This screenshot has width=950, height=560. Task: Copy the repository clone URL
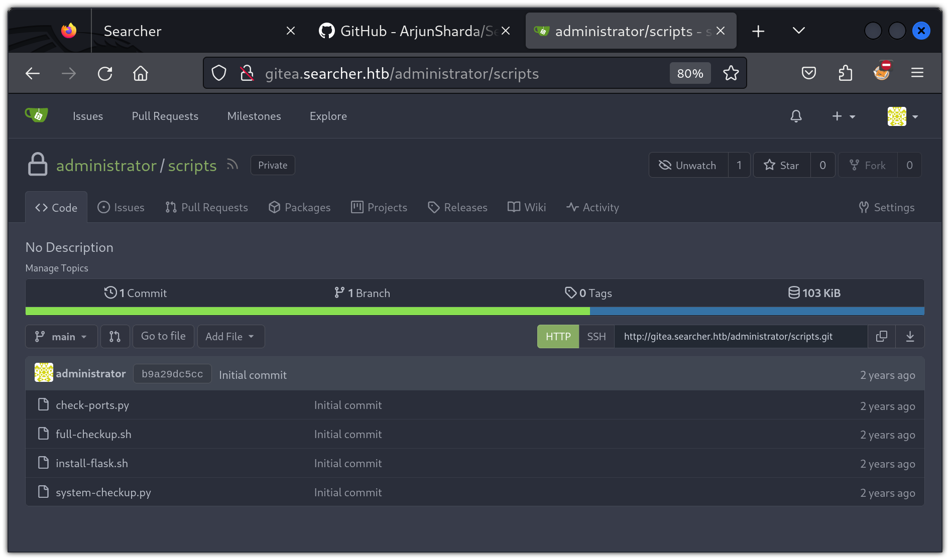point(881,336)
